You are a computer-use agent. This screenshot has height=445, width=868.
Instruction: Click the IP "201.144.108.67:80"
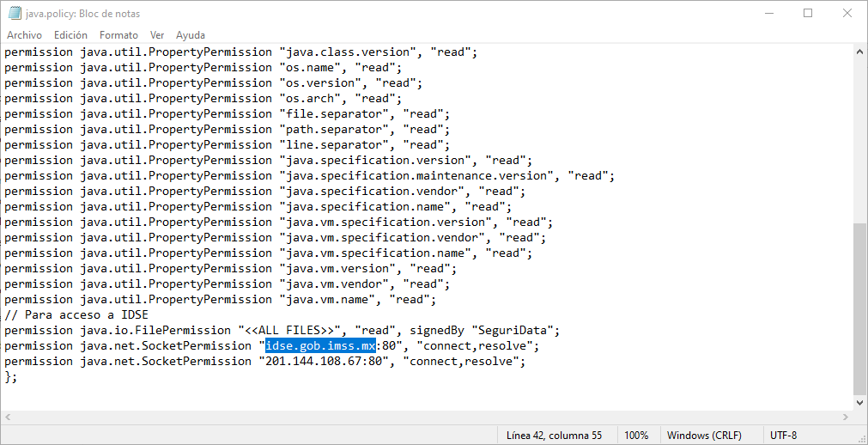click(324, 362)
